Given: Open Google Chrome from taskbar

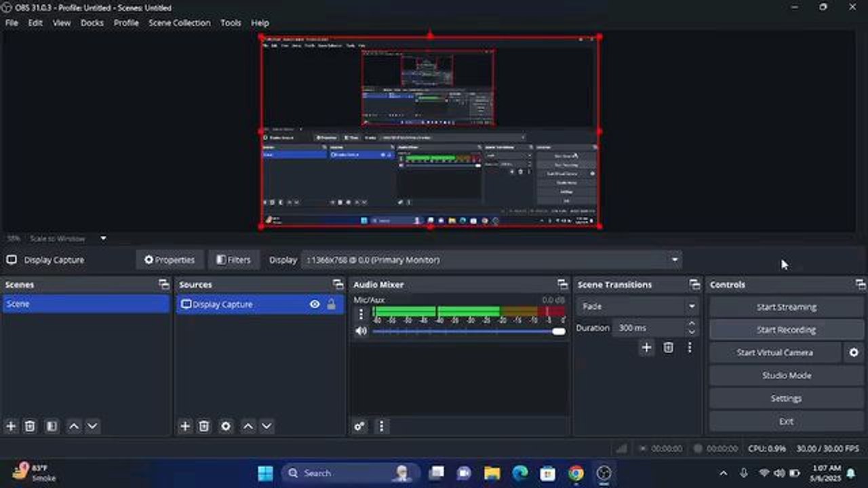Looking at the screenshot, I should coord(576,473).
